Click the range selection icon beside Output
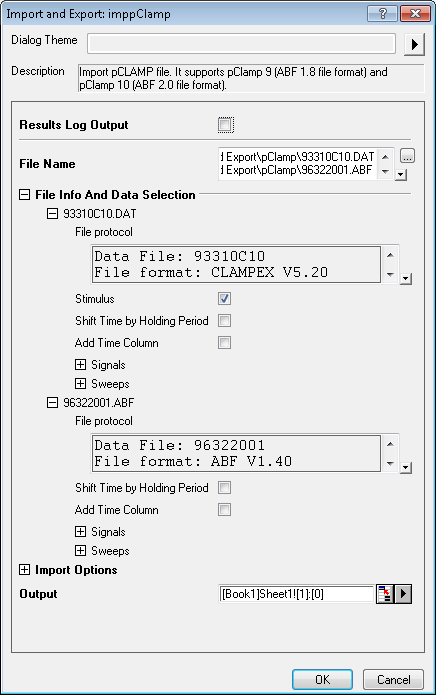Viewport: 436px width, 695px height. tap(385, 594)
